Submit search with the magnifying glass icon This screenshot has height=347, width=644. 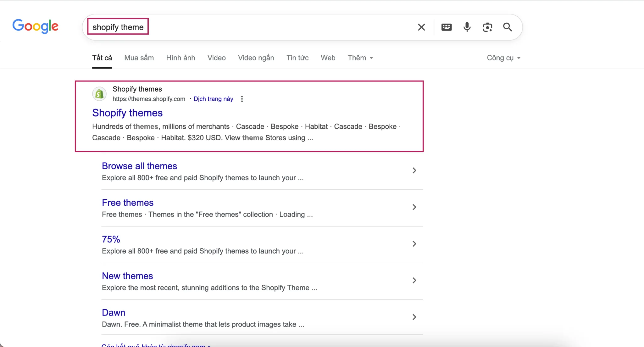pyautogui.click(x=508, y=27)
